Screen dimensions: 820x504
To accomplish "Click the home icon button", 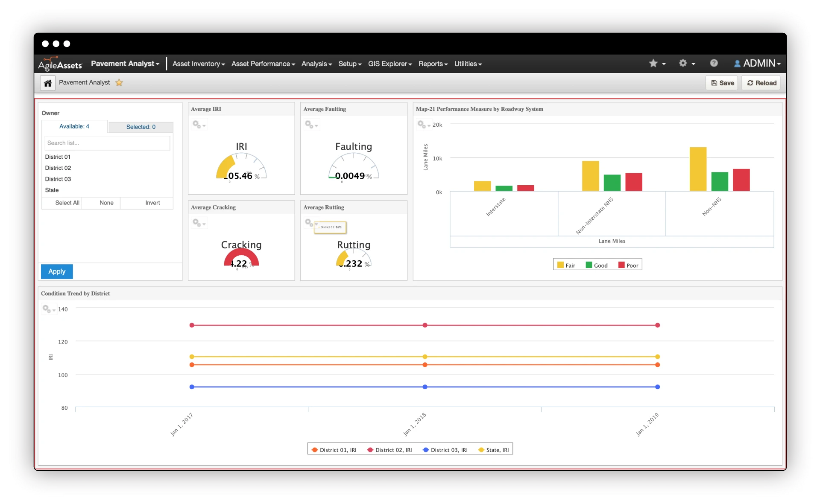I will click(48, 83).
